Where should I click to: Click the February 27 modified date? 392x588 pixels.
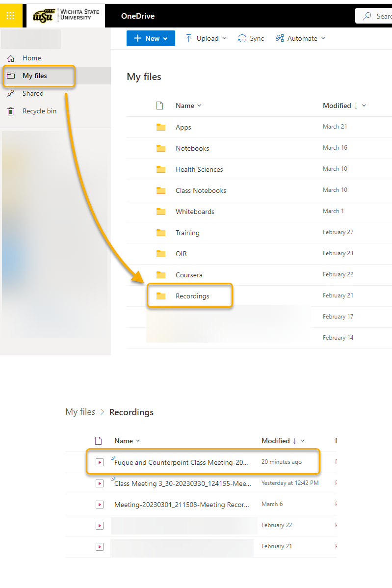pyautogui.click(x=338, y=232)
